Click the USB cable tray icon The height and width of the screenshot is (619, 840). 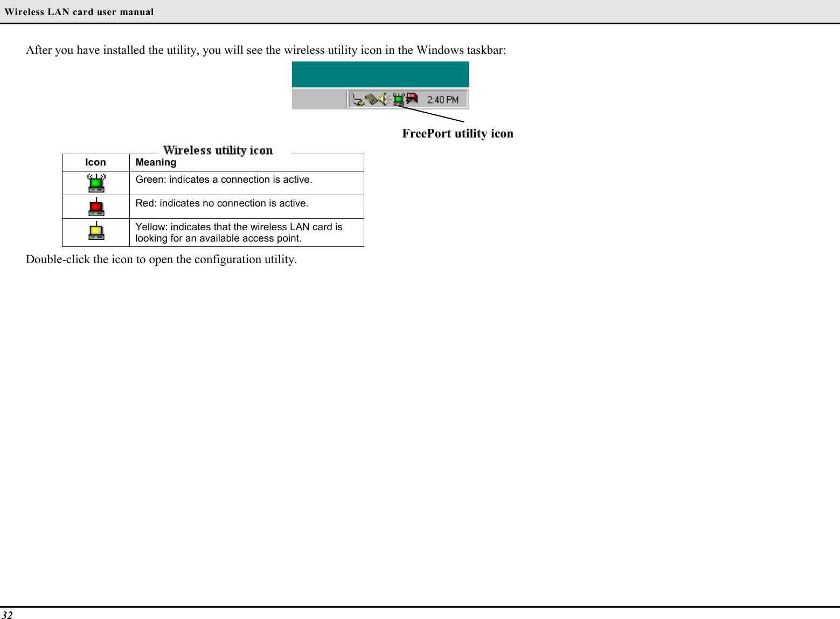357,99
